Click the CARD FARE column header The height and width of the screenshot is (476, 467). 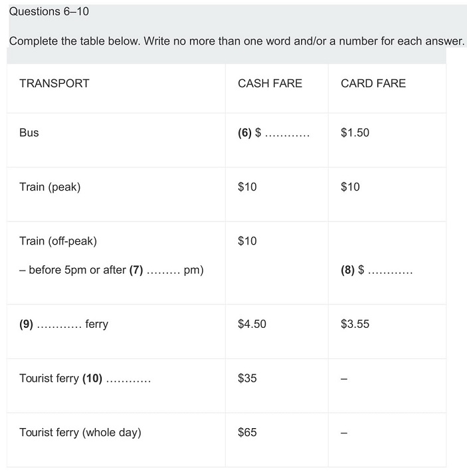click(373, 84)
